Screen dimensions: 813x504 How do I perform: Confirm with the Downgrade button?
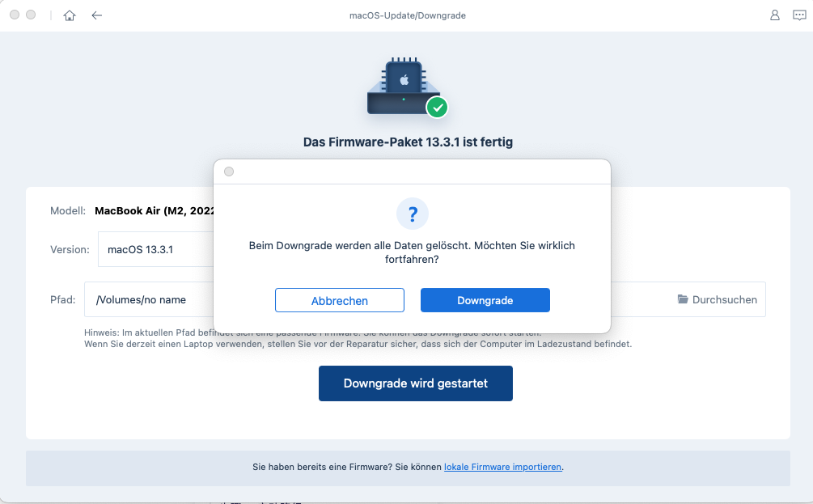pyautogui.click(x=485, y=299)
